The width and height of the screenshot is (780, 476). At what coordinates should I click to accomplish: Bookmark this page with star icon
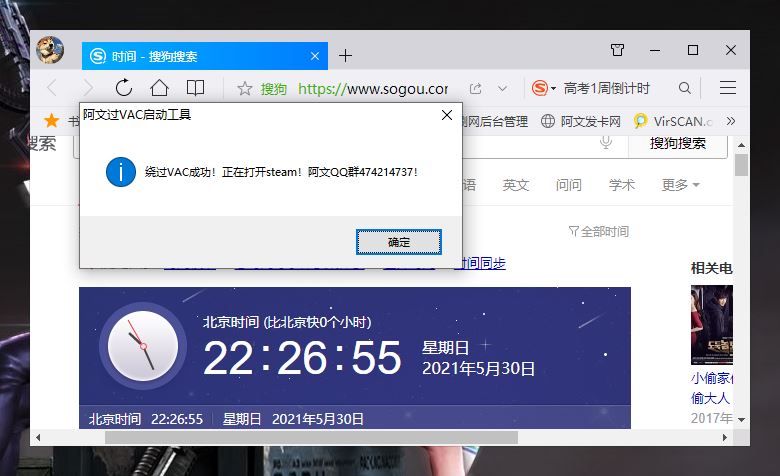coord(244,89)
